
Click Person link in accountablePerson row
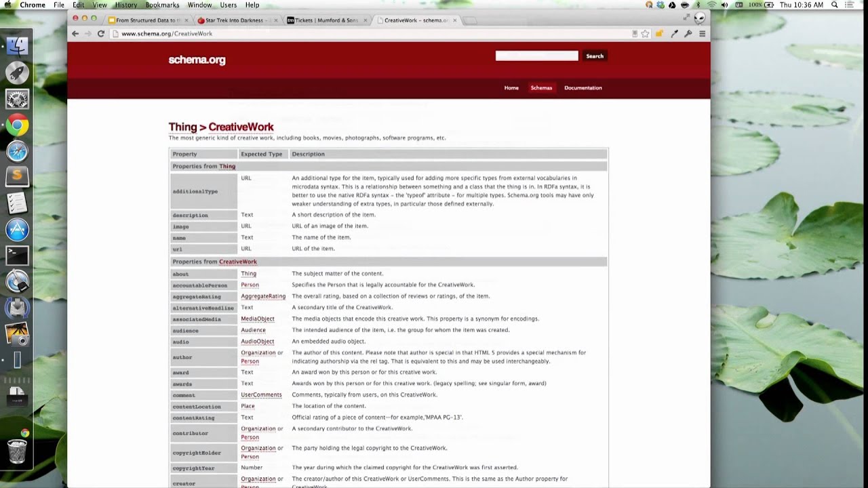click(x=250, y=285)
